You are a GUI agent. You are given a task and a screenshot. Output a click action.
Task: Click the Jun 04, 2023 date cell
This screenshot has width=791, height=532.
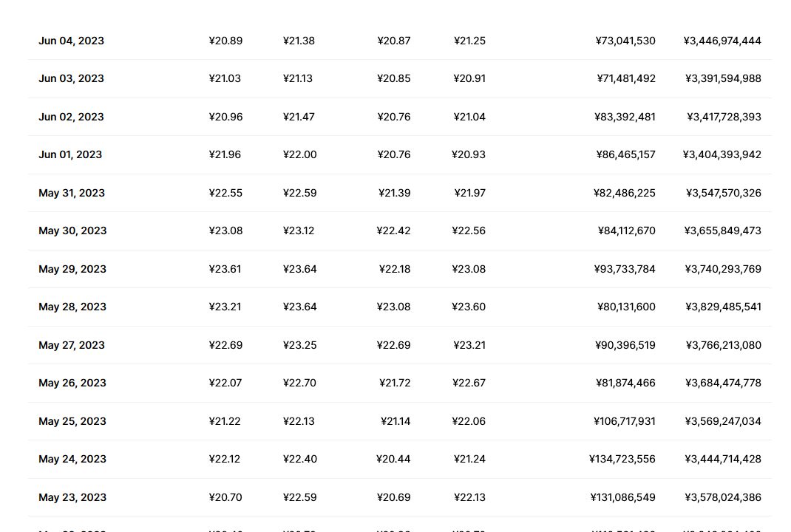71,41
